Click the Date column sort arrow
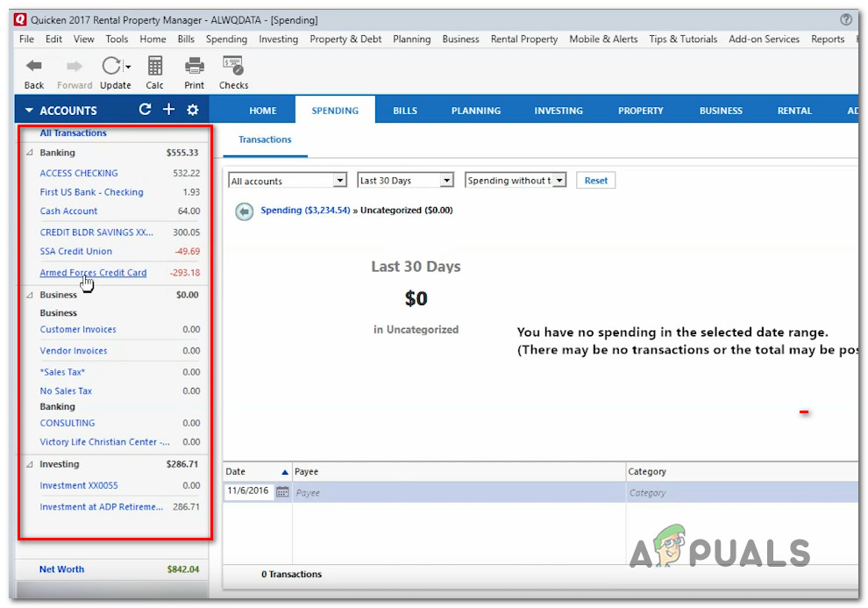 285,472
